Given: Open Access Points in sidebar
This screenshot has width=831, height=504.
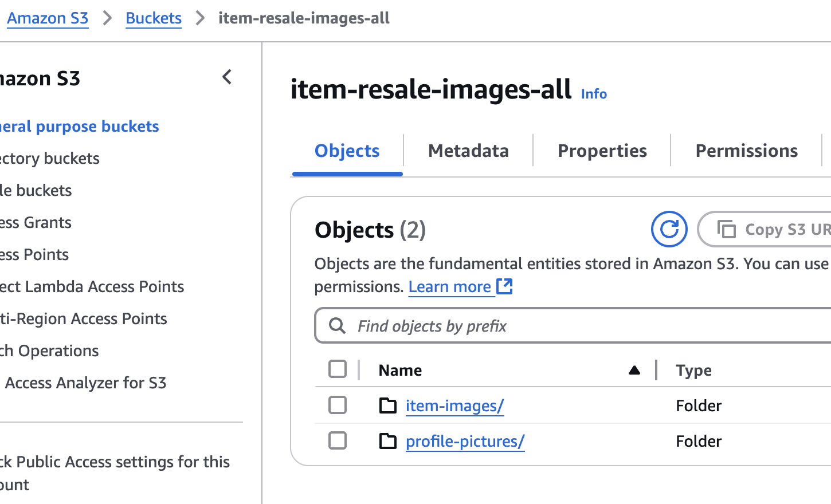Looking at the screenshot, I should 34,254.
